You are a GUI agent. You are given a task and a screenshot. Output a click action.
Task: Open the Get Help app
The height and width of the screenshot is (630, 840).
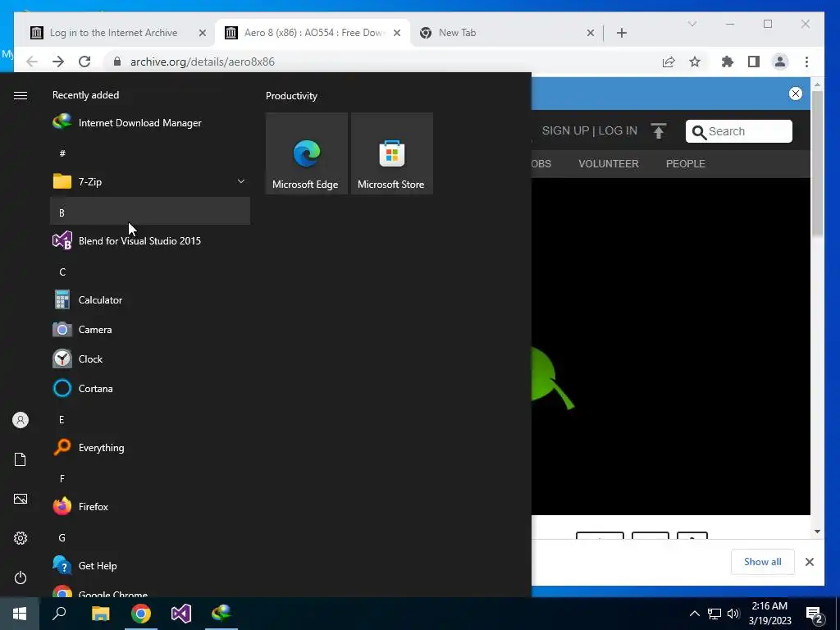150,565
